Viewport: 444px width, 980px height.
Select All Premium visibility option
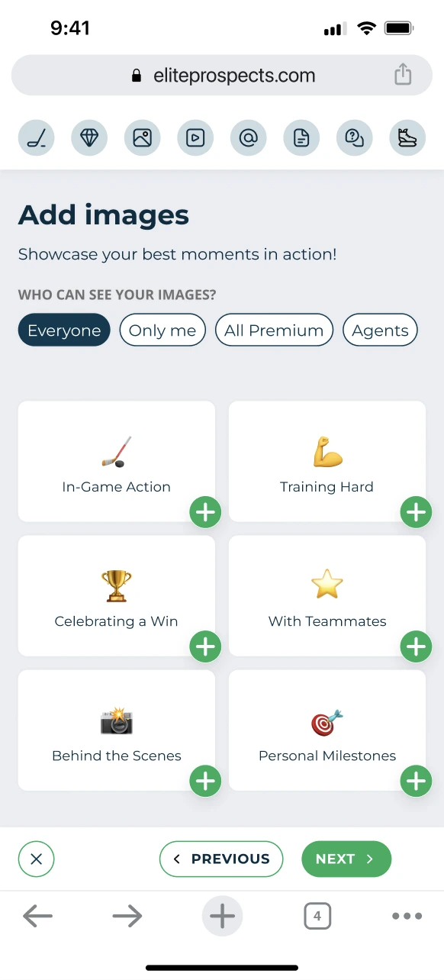(274, 330)
